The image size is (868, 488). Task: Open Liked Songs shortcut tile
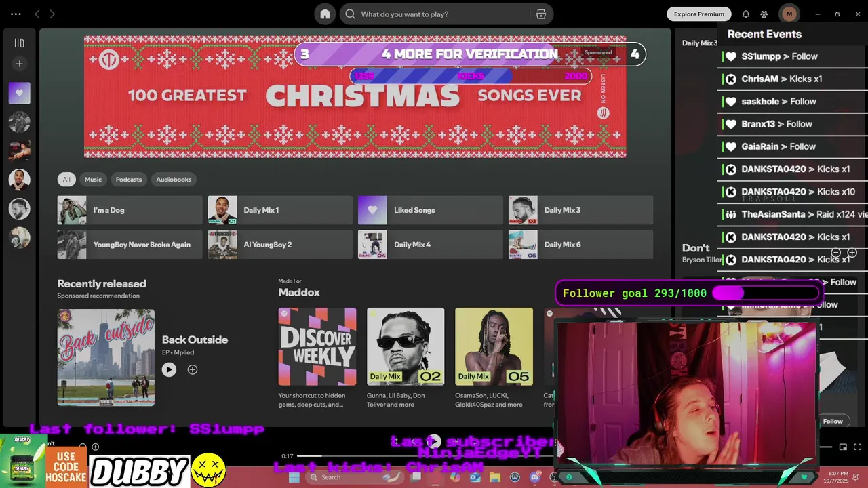click(430, 210)
